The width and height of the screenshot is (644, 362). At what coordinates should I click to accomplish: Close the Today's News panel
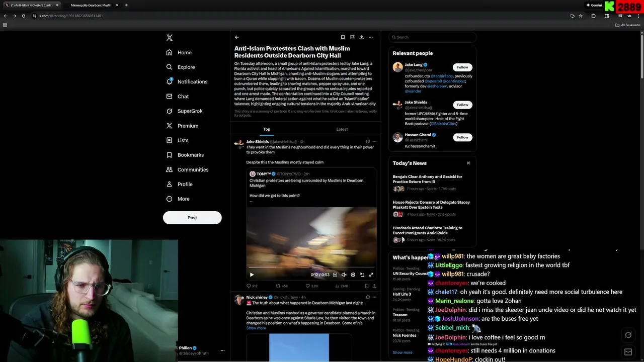[x=468, y=163]
